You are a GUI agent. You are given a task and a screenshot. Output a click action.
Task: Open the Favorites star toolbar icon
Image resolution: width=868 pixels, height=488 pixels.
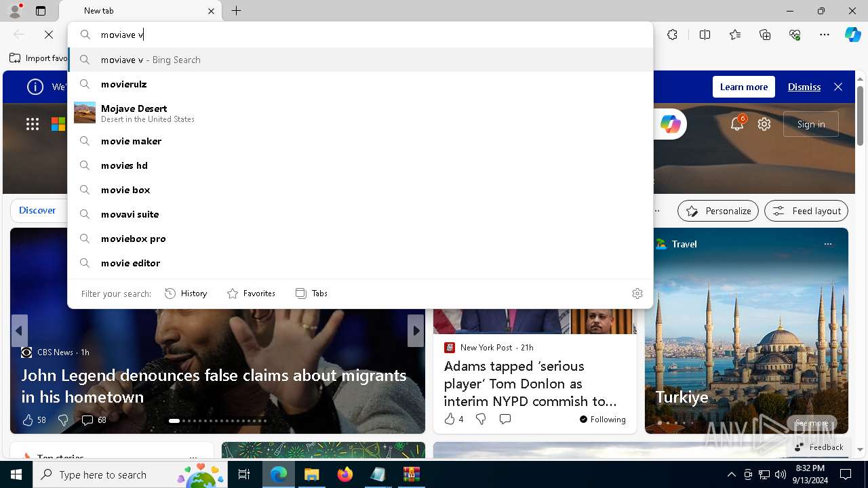click(735, 35)
